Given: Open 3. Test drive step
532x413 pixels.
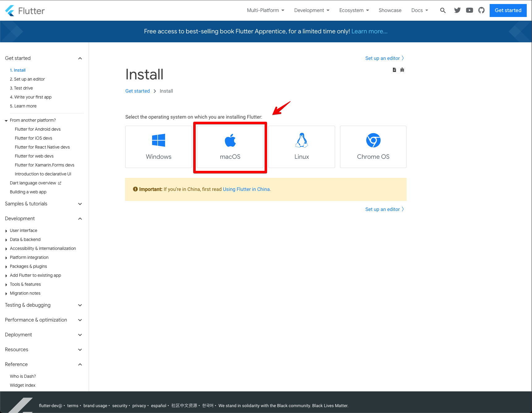Looking at the screenshot, I should pos(21,88).
